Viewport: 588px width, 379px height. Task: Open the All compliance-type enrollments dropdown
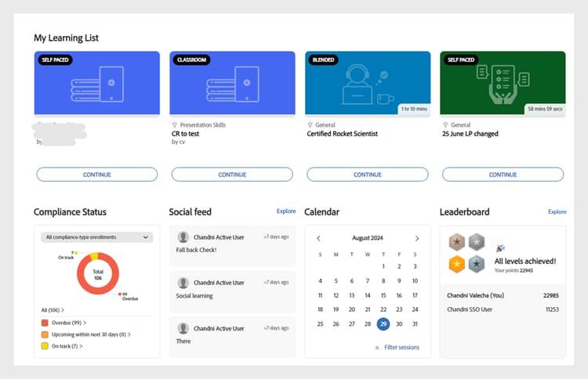96,237
